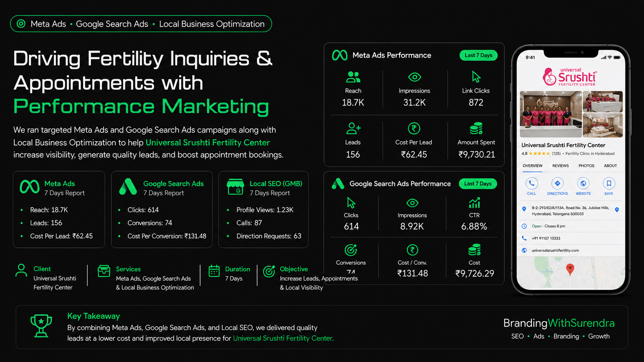The image size is (644, 362).
Task: Tap the Call icon on the phone listing
Action: coord(532,183)
